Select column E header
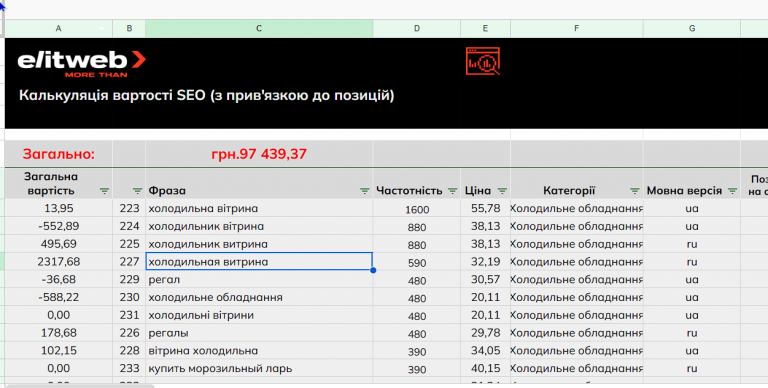This screenshot has width=768, height=388. pyautogui.click(x=485, y=28)
